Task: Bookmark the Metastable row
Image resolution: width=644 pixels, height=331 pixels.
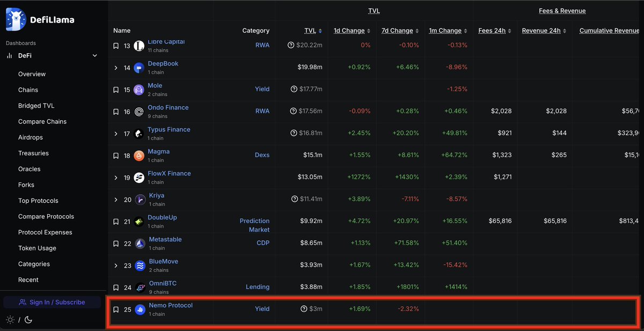Action: (x=116, y=244)
